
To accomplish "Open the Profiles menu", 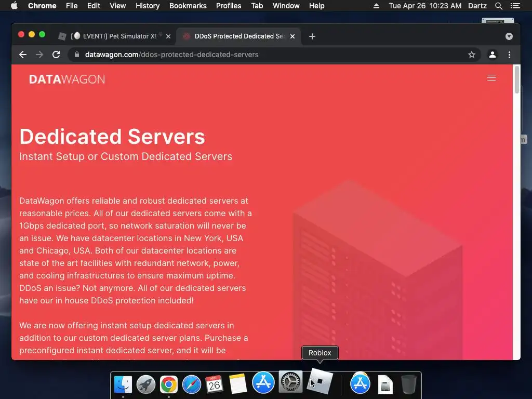I will point(229,6).
